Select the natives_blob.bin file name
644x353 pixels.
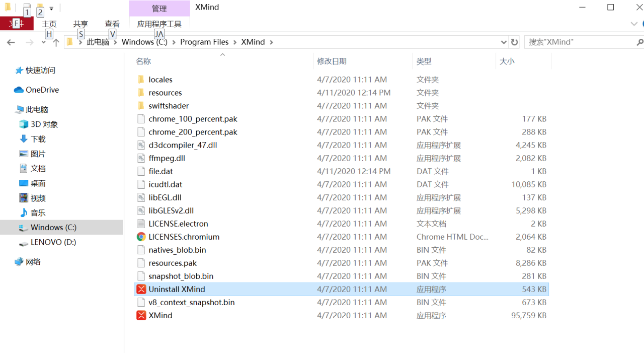178,250
